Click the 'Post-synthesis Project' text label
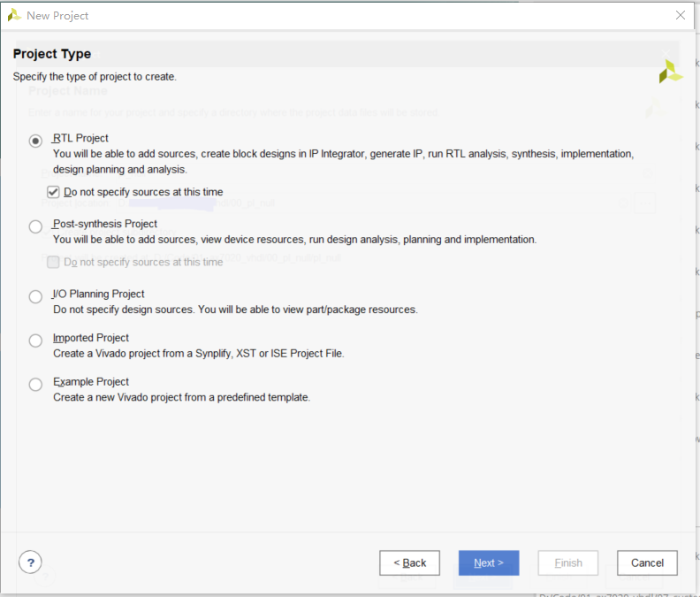Screen dimensions: 700x597 105,225
